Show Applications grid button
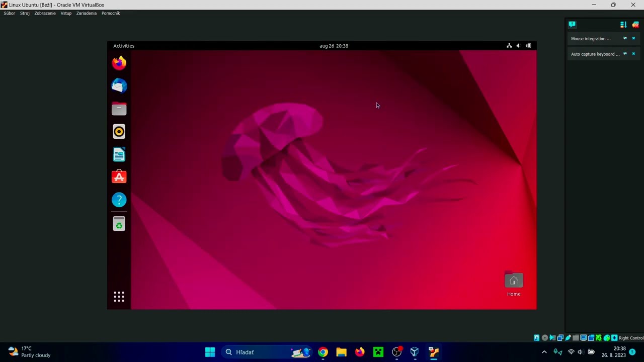 click(x=119, y=297)
